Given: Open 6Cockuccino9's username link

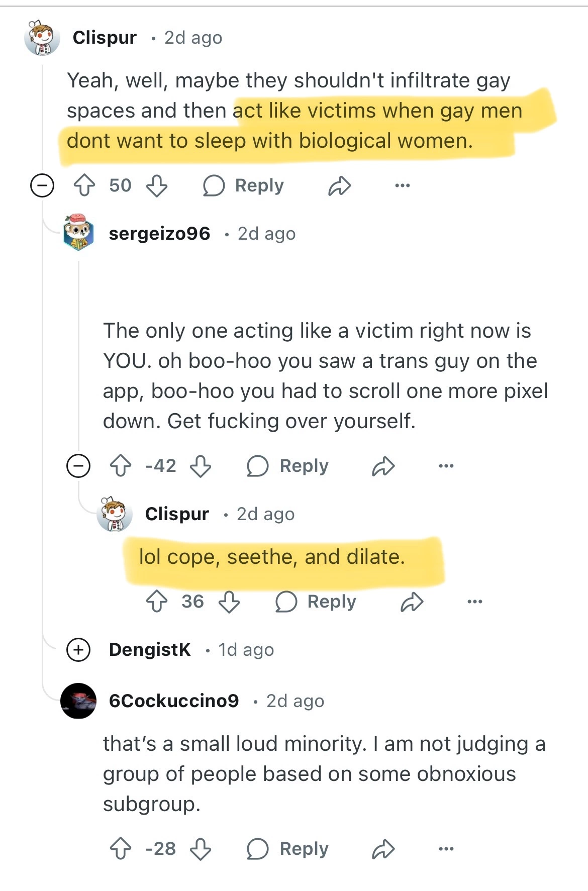Looking at the screenshot, I should tap(174, 701).
